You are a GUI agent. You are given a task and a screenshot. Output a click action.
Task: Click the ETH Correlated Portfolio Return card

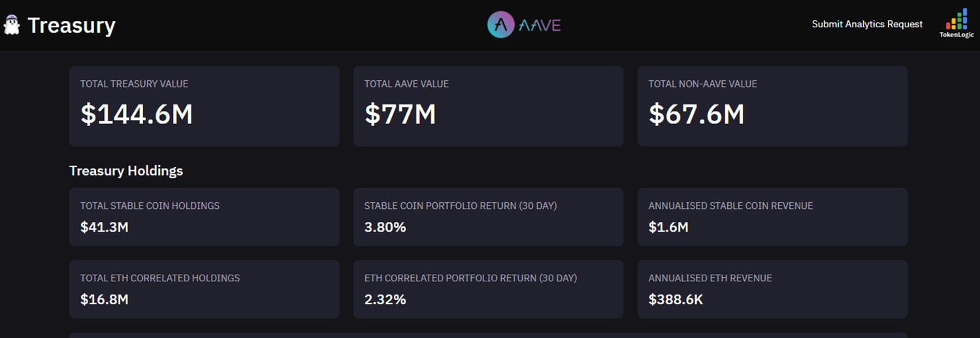coord(488,289)
